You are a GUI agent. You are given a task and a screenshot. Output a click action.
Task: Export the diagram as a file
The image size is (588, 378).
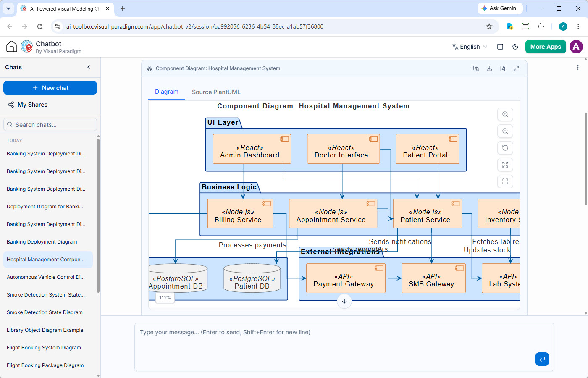click(503, 68)
